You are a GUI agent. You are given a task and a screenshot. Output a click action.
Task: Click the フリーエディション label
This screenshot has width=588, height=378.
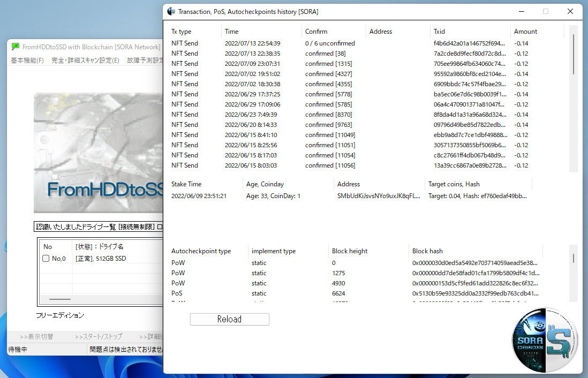click(60, 315)
